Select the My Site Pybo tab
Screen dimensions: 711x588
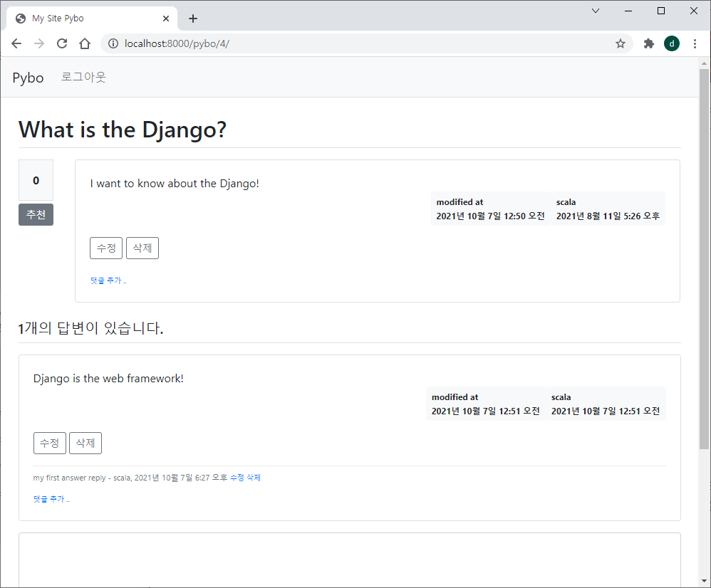92,19
